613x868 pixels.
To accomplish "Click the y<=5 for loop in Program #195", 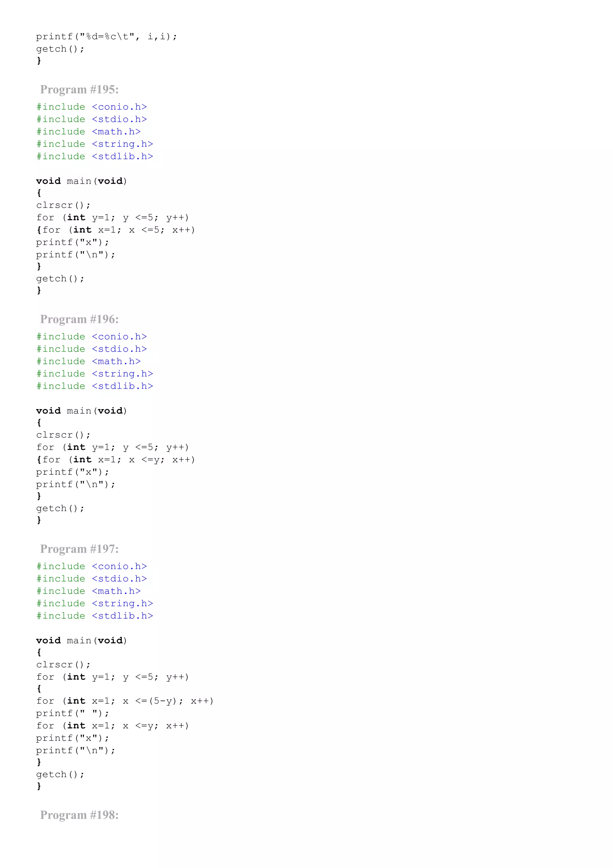I will pyautogui.click(x=113, y=218).
